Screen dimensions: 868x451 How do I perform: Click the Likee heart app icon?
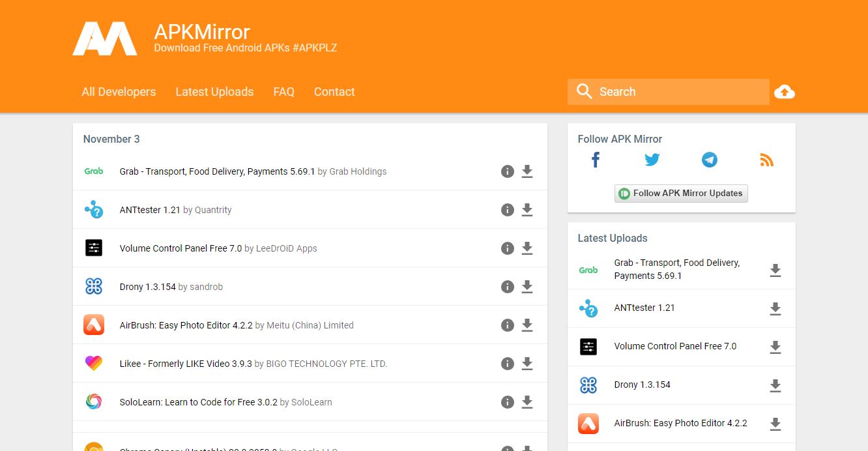pyautogui.click(x=94, y=364)
